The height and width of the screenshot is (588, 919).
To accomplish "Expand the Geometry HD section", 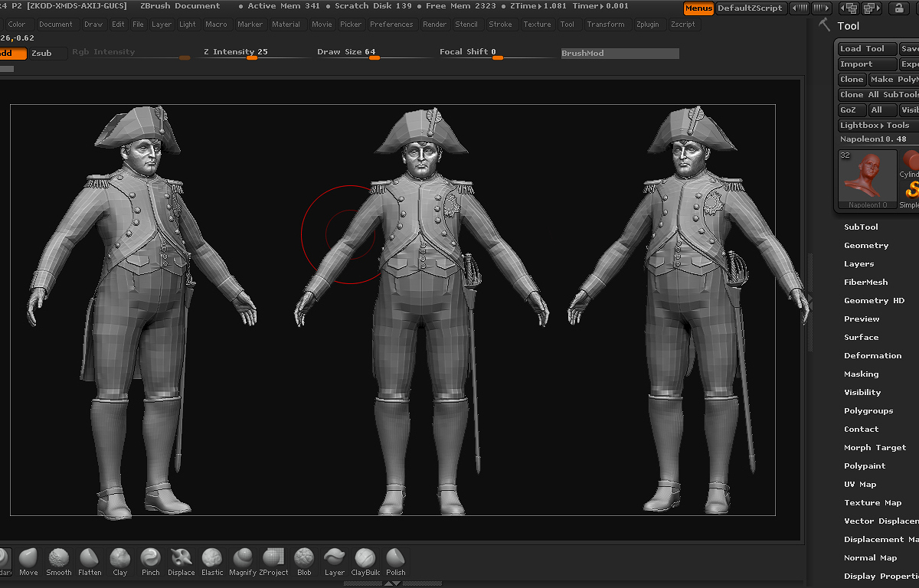I will [x=874, y=301].
